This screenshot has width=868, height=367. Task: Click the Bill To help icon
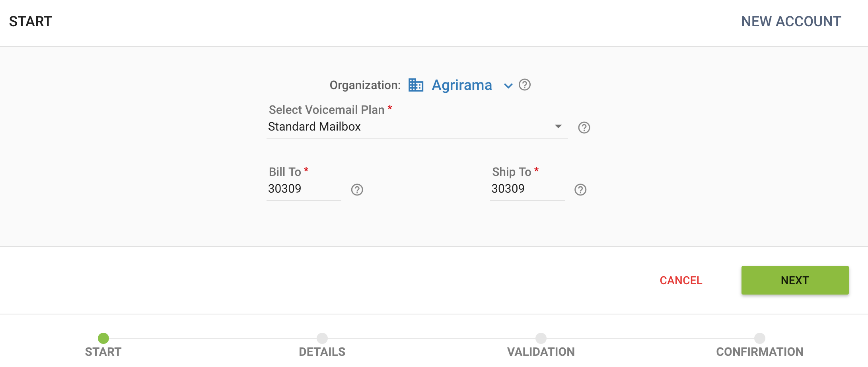click(357, 189)
